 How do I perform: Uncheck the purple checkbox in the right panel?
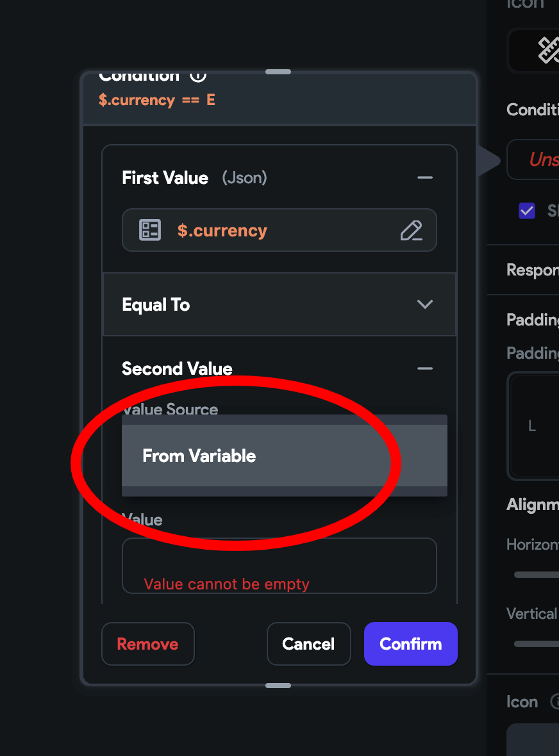tap(527, 210)
